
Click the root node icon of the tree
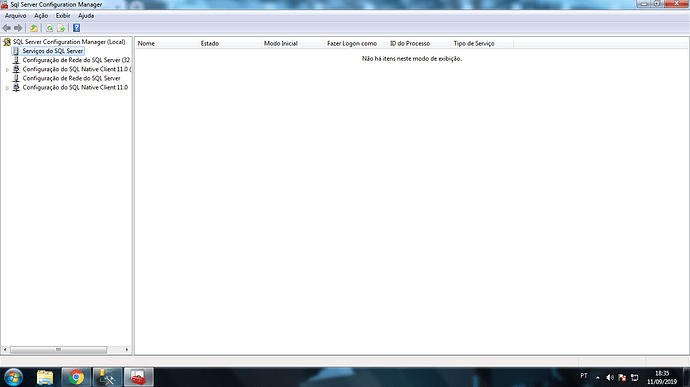coord(7,42)
